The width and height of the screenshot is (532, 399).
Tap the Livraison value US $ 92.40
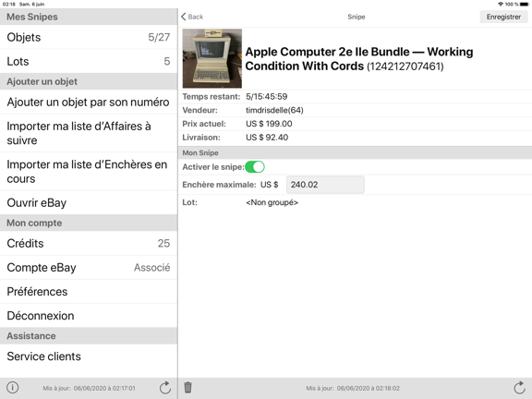coord(267,138)
